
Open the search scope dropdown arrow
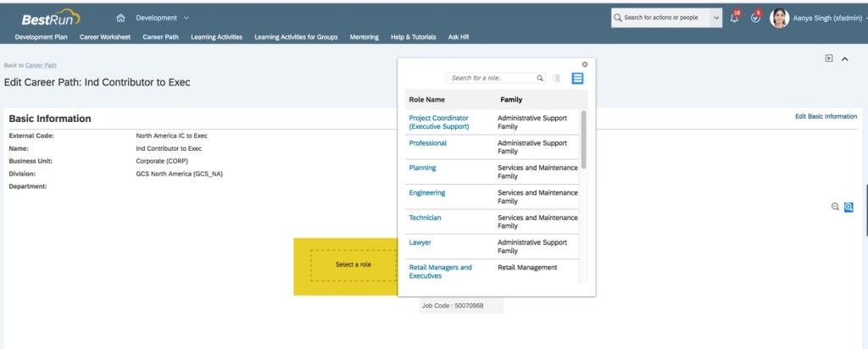click(x=716, y=18)
